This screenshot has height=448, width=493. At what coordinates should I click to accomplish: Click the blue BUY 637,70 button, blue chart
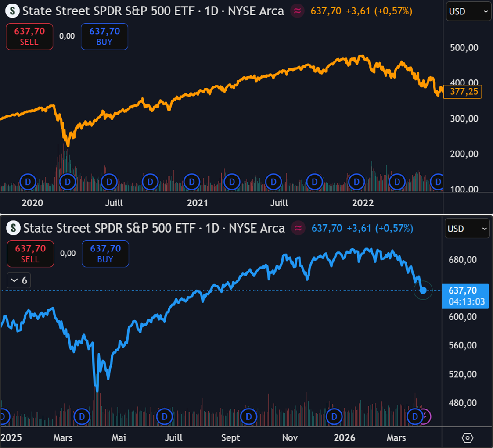(x=105, y=254)
